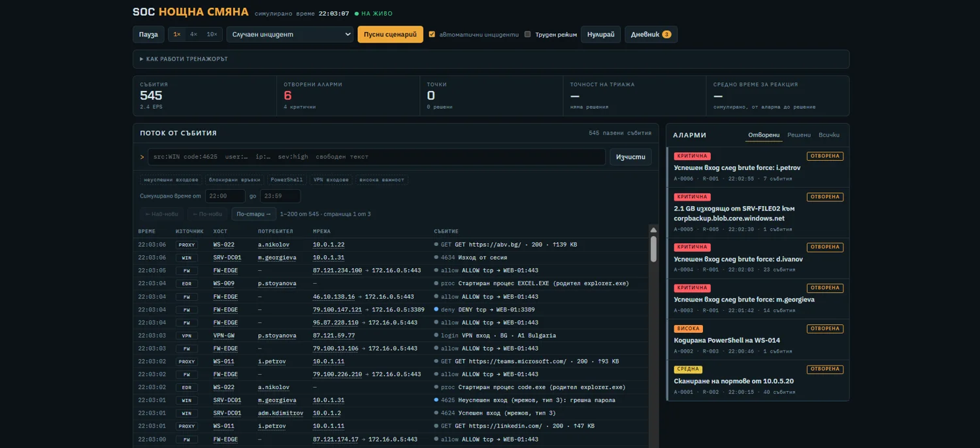Click IP address 87.121.59.77
Viewport: 980px width, 448px height.
pyautogui.click(x=334, y=336)
